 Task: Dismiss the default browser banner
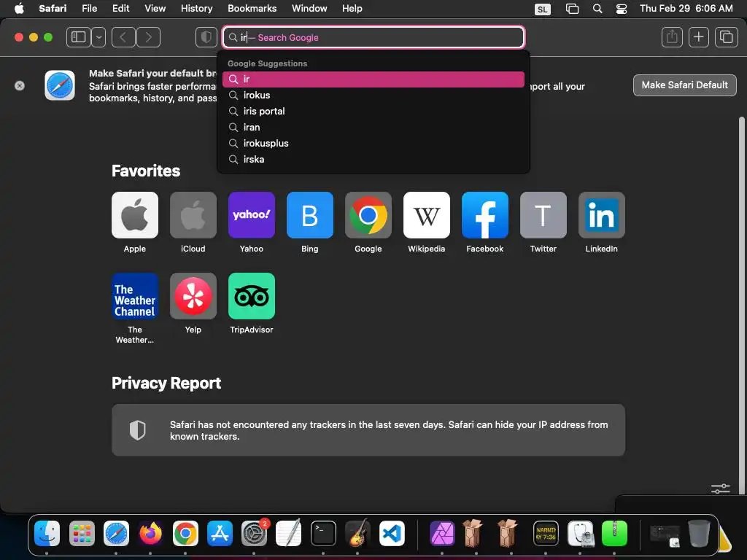[20, 86]
